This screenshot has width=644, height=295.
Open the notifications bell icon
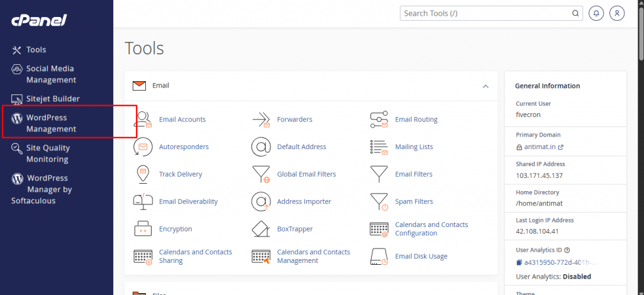[x=596, y=13]
